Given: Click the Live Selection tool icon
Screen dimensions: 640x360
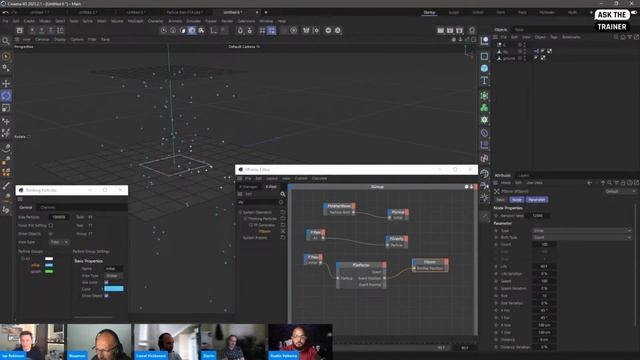Looking at the screenshot, I should click(x=6, y=56).
